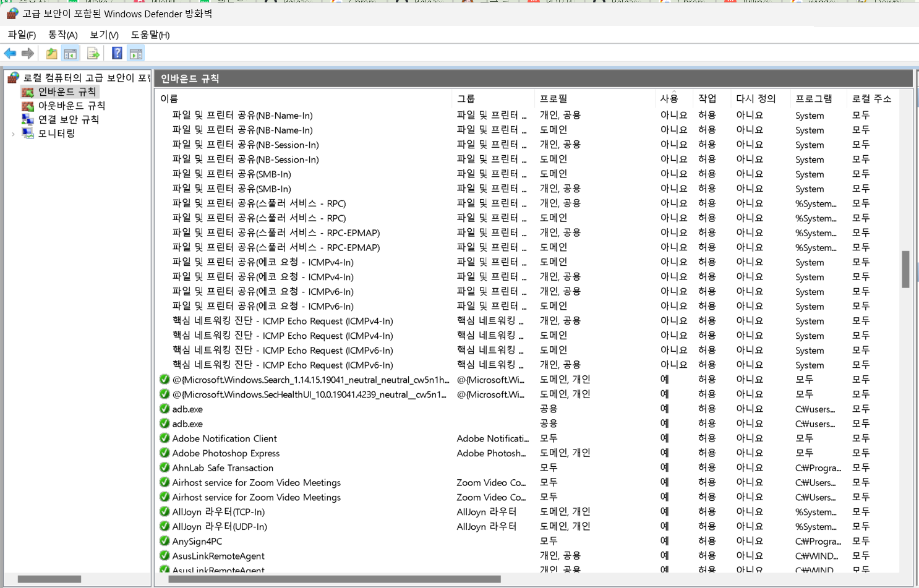Click the Up one level folder icon

click(52, 54)
